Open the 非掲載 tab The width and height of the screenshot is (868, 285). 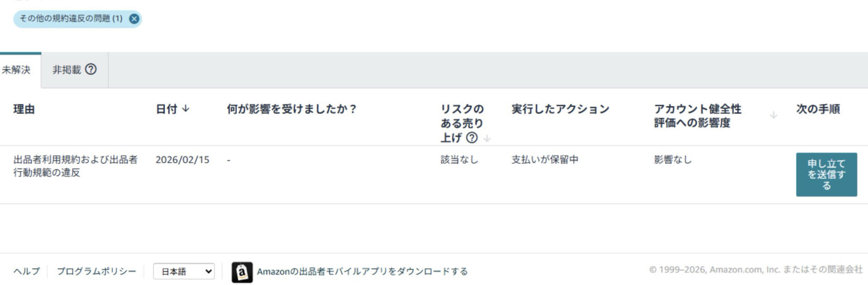pyautogui.click(x=66, y=70)
